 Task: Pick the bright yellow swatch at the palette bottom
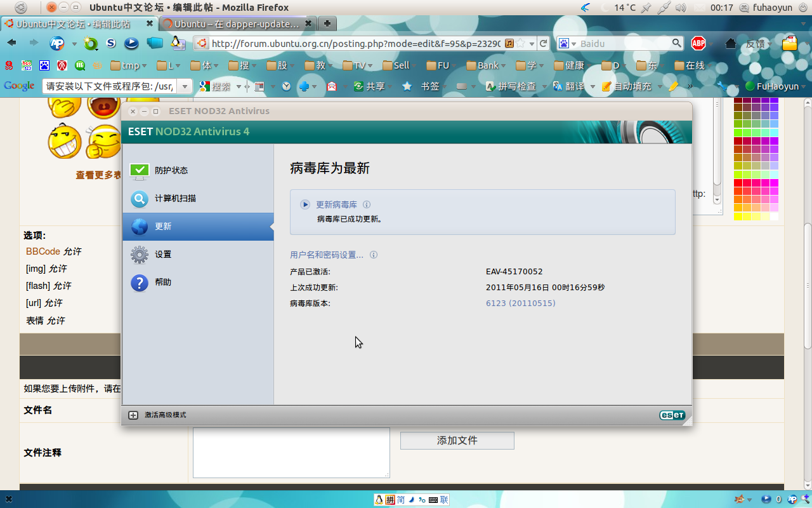(x=738, y=217)
